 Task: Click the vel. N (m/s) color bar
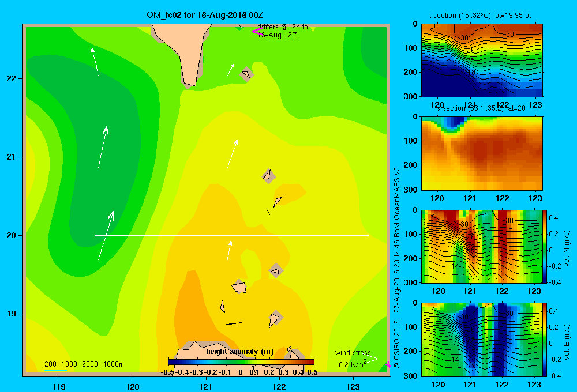point(545,246)
